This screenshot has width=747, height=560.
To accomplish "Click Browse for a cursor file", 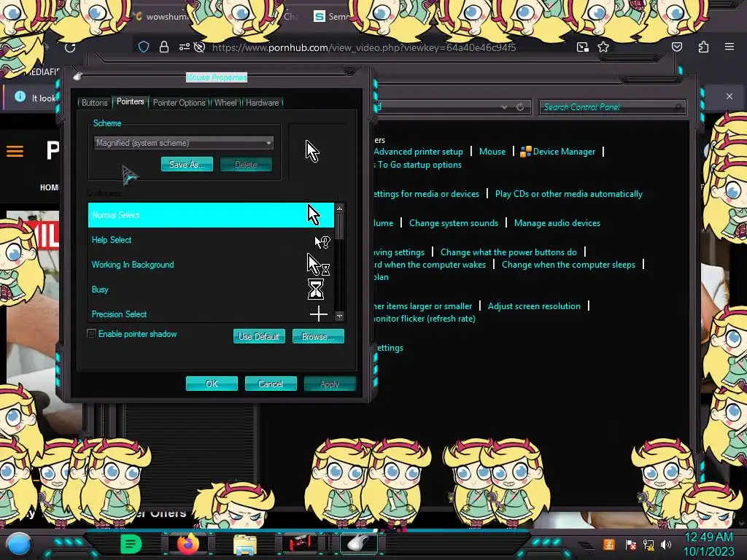I will pyautogui.click(x=318, y=336).
